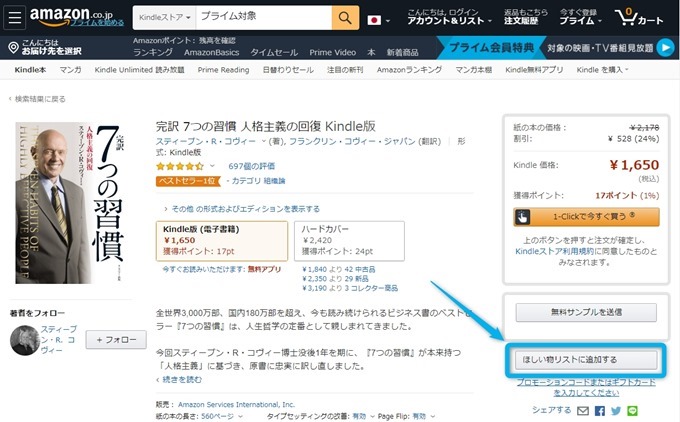Expand the Kindle を購入 menu

pyautogui.click(x=602, y=70)
